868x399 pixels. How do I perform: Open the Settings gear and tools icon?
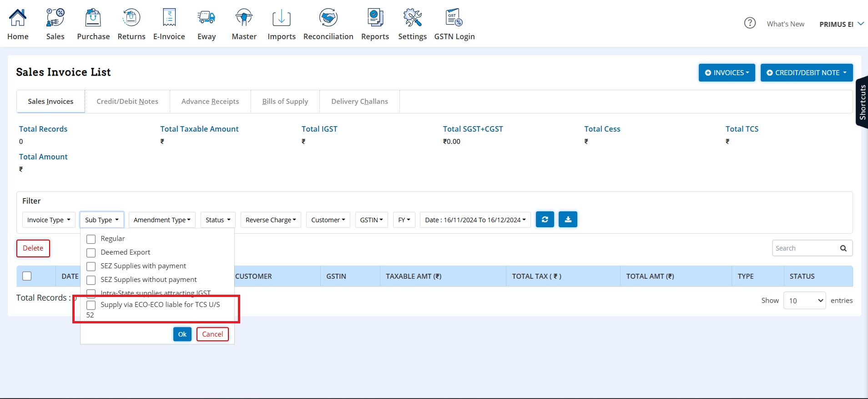point(413,18)
